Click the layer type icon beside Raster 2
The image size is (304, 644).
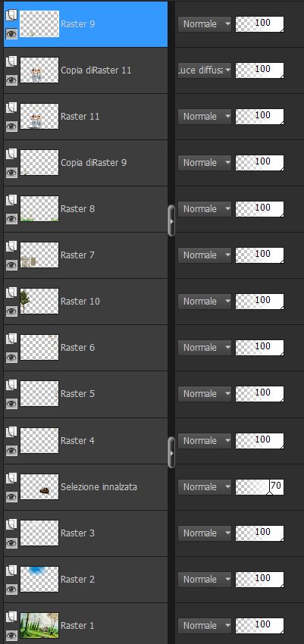11,571
